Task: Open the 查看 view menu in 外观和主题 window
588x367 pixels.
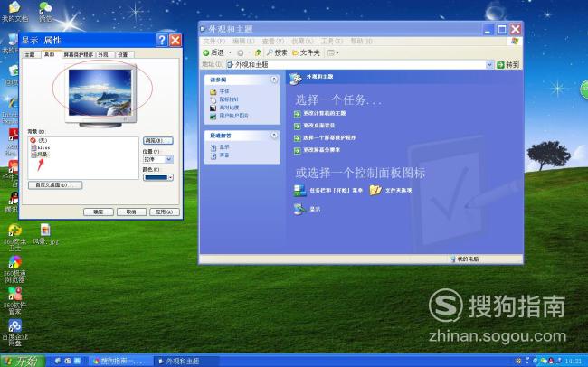Action: (x=273, y=41)
